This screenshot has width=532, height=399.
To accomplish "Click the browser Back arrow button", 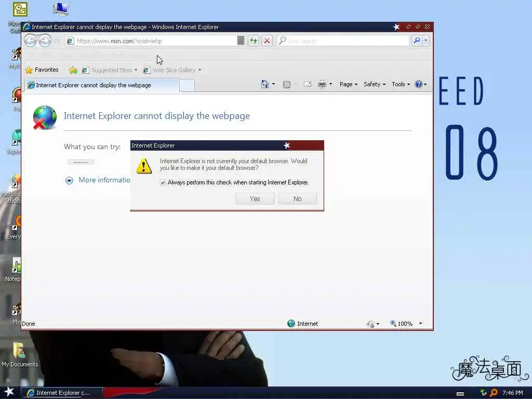I will click(30, 41).
